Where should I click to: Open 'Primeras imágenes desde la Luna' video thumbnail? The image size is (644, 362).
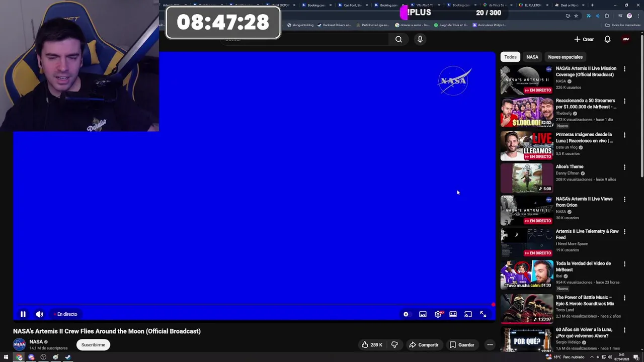click(526, 146)
